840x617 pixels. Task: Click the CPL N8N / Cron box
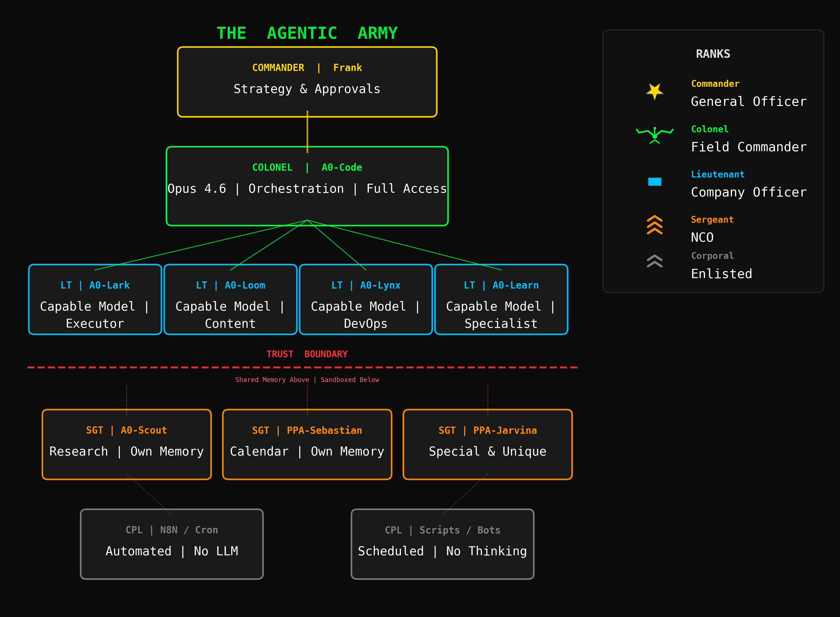(x=172, y=544)
